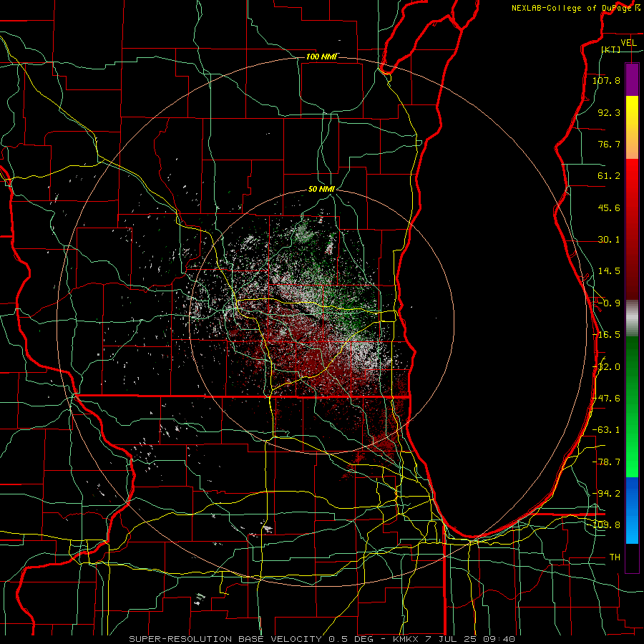
Task: Click the VEL legend title
Action: pos(628,43)
